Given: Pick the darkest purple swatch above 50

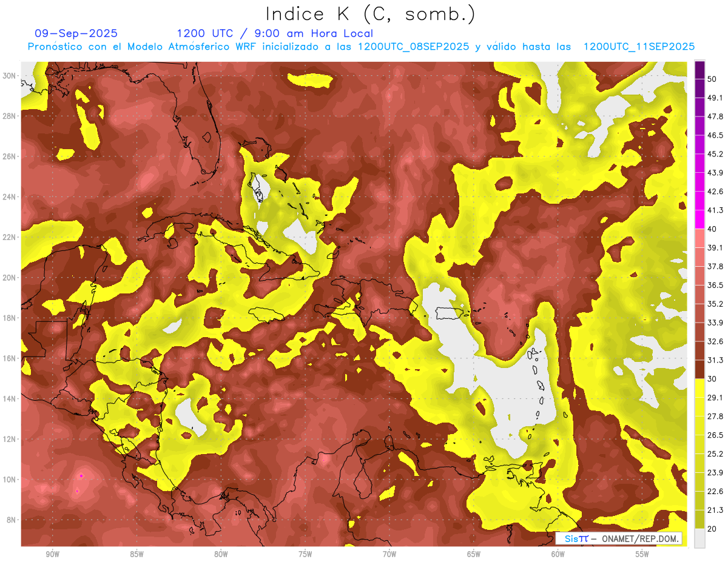Looking at the screenshot, I should (699, 70).
